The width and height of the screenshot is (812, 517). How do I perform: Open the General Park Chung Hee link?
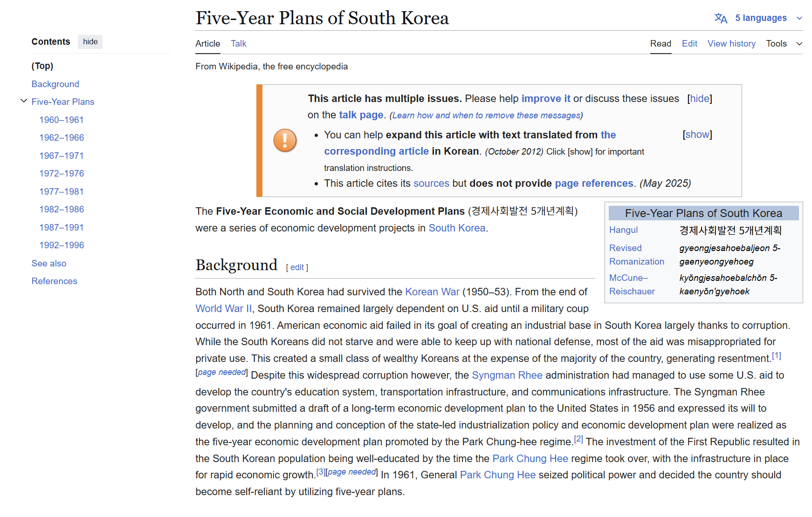pyautogui.click(x=497, y=475)
